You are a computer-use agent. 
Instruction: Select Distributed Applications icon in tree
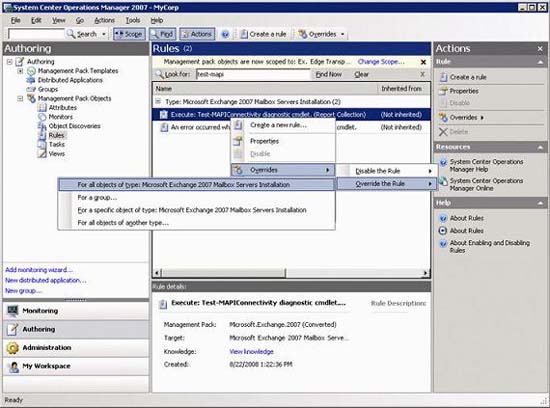point(31,80)
